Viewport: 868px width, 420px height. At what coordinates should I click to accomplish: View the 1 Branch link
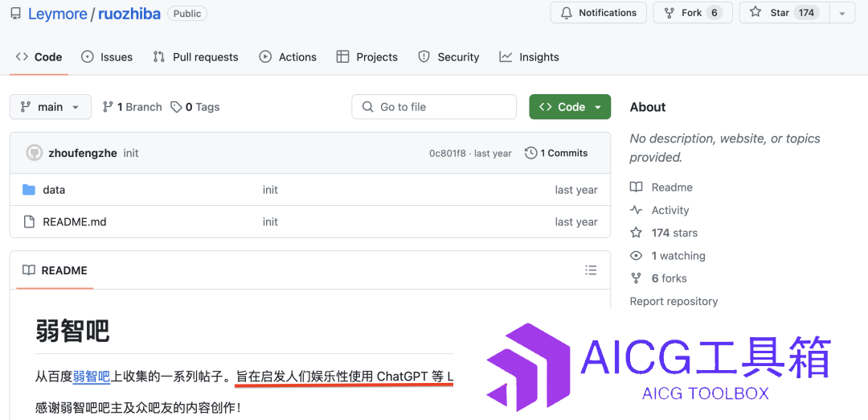133,107
